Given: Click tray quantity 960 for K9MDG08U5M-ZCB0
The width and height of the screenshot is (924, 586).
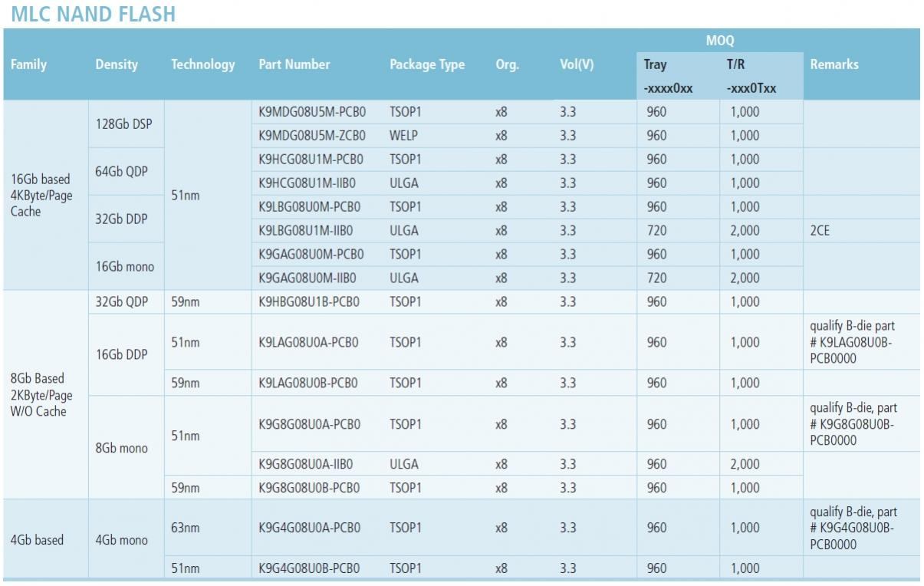Looking at the screenshot, I should pyautogui.click(x=656, y=136).
